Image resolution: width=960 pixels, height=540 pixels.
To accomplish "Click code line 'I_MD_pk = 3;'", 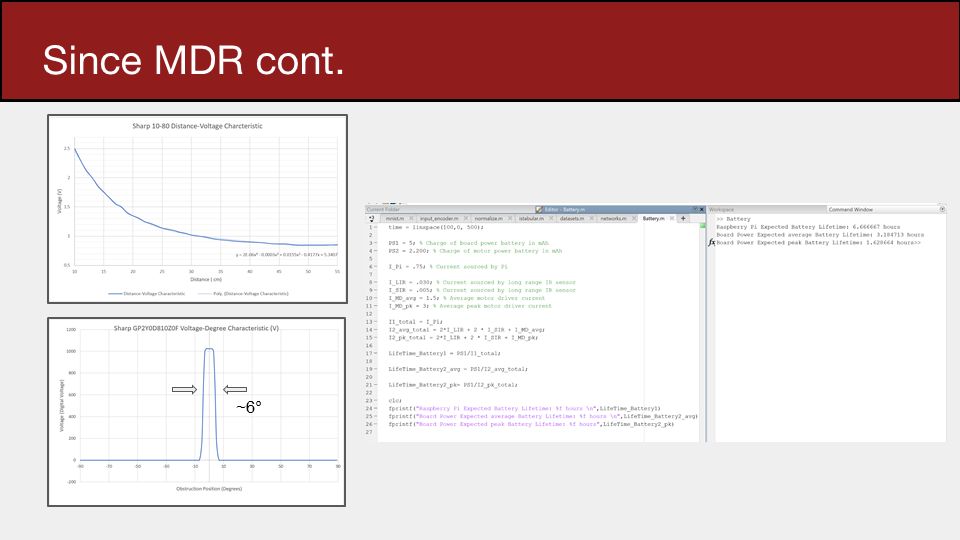I will (x=470, y=306).
